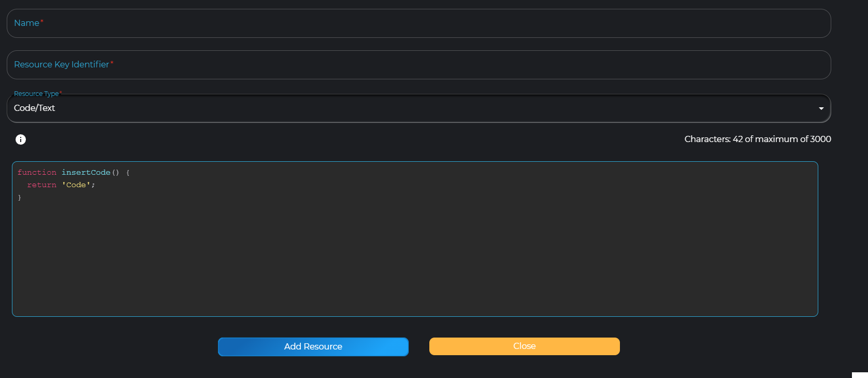Click the 'Code' string literal
868x378 pixels.
point(76,185)
